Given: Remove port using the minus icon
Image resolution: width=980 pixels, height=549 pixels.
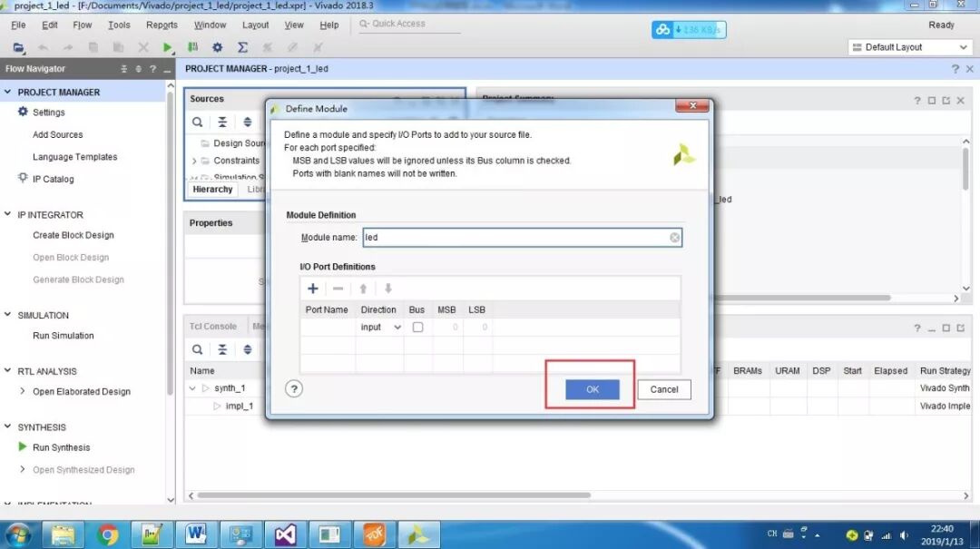Looking at the screenshot, I should [338, 289].
